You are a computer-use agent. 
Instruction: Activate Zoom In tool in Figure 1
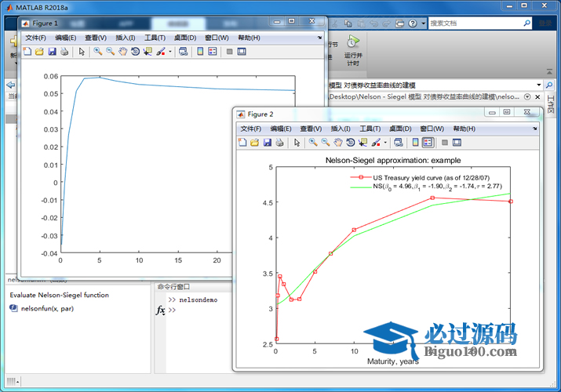click(x=97, y=52)
